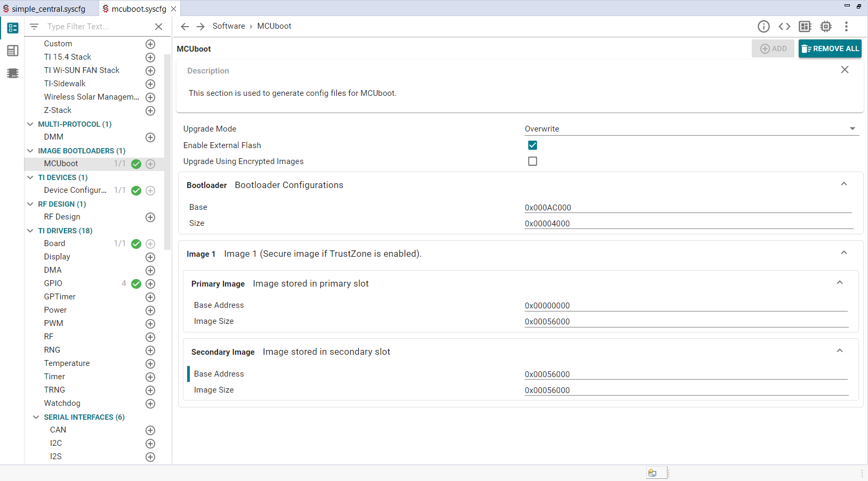Image resolution: width=868 pixels, height=481 pixels.
Task: Add a Custom stack instance with plus icon
Action: [150, 44]
